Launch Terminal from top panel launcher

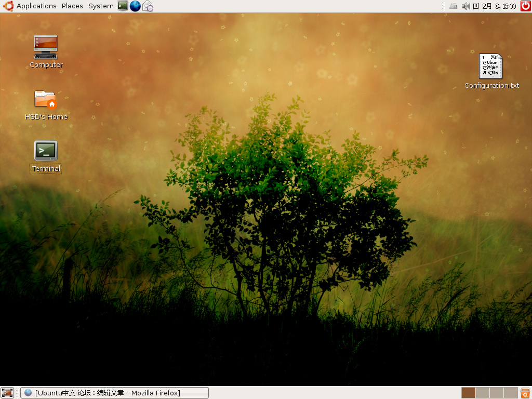pos(123,6)
